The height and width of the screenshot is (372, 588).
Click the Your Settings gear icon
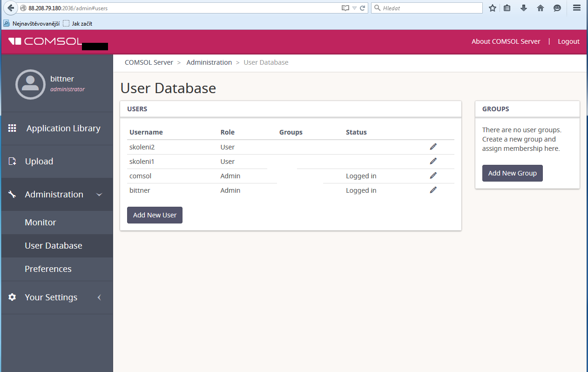(13, 297)
